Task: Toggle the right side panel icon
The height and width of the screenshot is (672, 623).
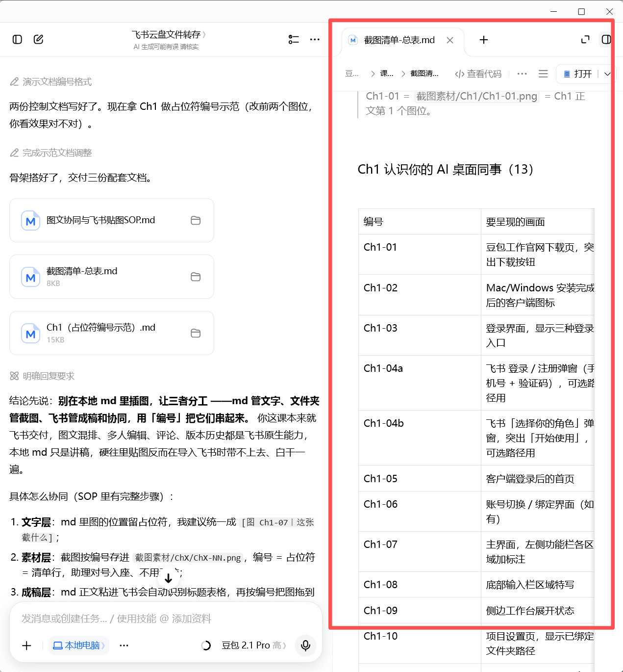Action: [606, 39]
